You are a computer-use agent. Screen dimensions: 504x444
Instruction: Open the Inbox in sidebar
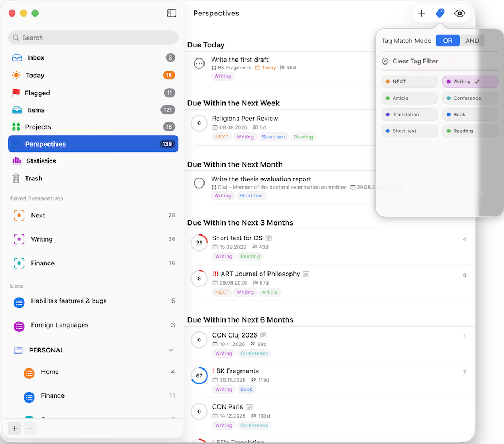[93, 57]
